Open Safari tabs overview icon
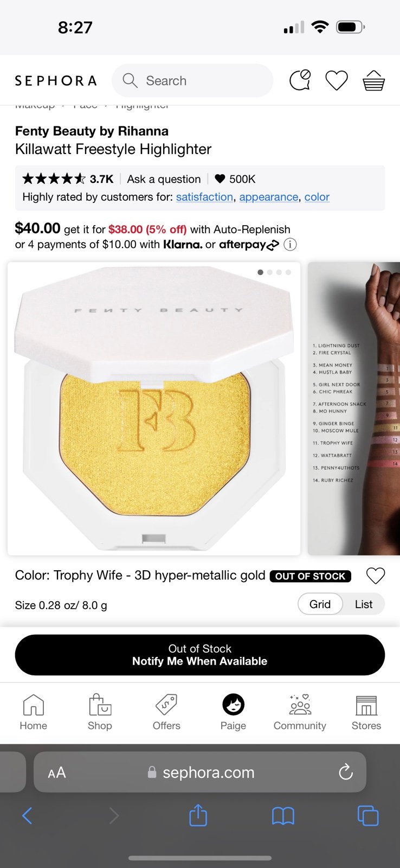400x868 pixels. [368, 815]
